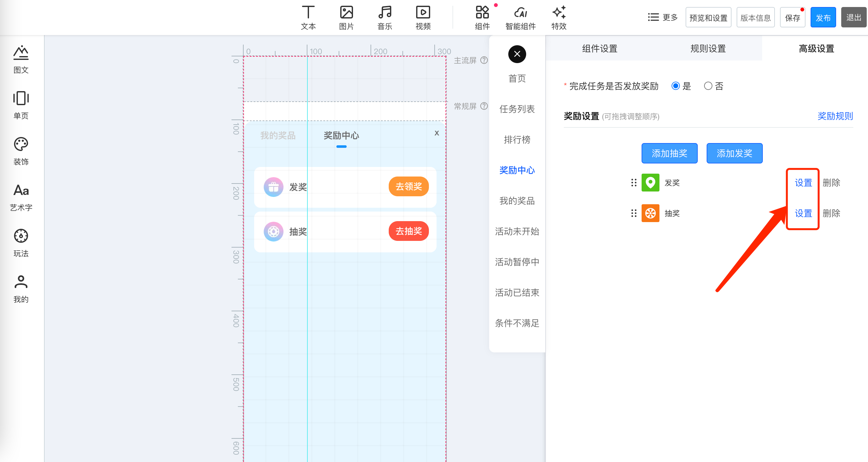Open the 单页 sidebar panel
Image resolution: width=868 pixels, height=462 pixels.
click(21, 105)
